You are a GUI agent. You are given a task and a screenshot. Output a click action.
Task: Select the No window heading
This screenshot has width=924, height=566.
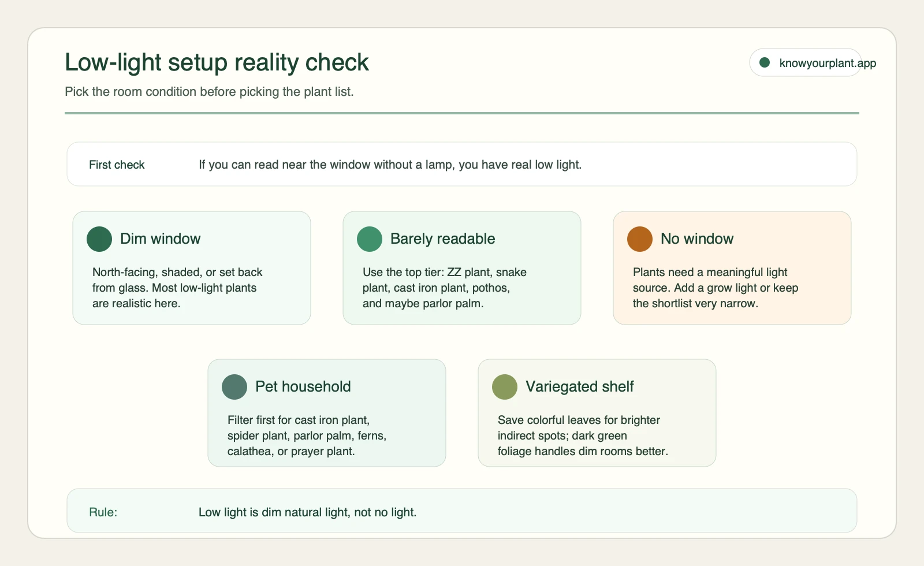pyautogui.click(x=697, y=239)
